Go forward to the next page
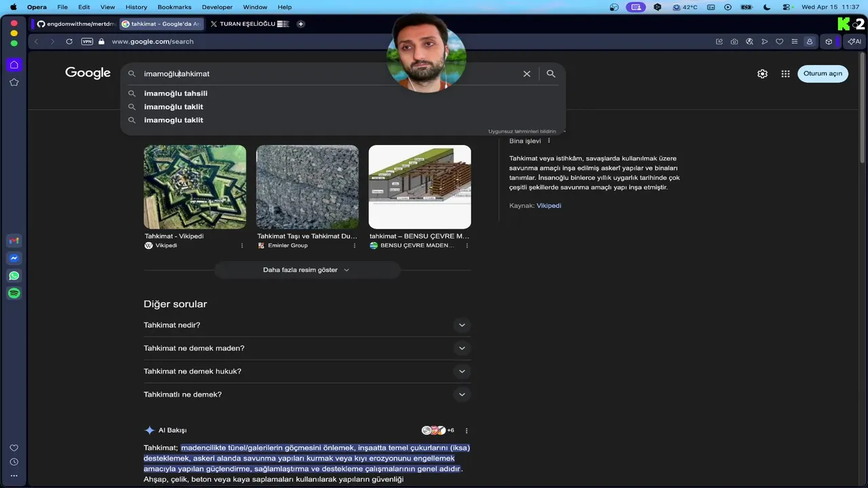The image size is (868, 488). [52, 41]
